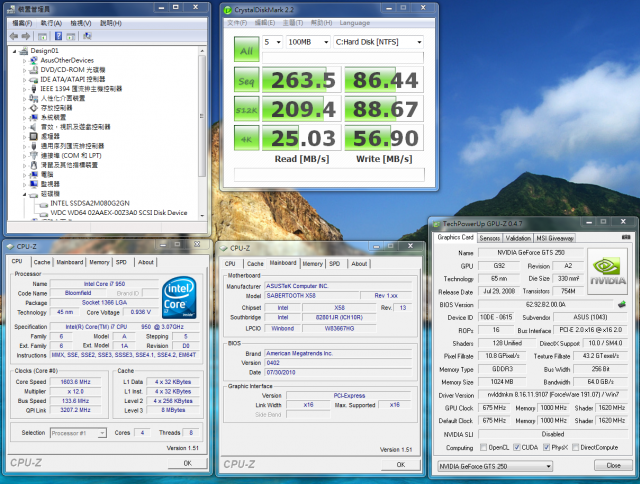This screenshot has width=640, height=484.
Task: Click the scan for hardware changes toolbar icon
Action: tap(87, 36)
